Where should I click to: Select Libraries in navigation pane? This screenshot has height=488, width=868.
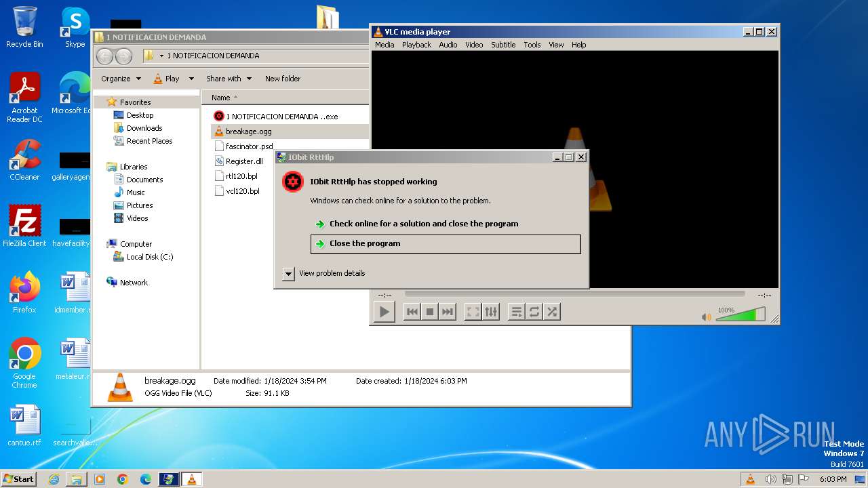(127, 167)
